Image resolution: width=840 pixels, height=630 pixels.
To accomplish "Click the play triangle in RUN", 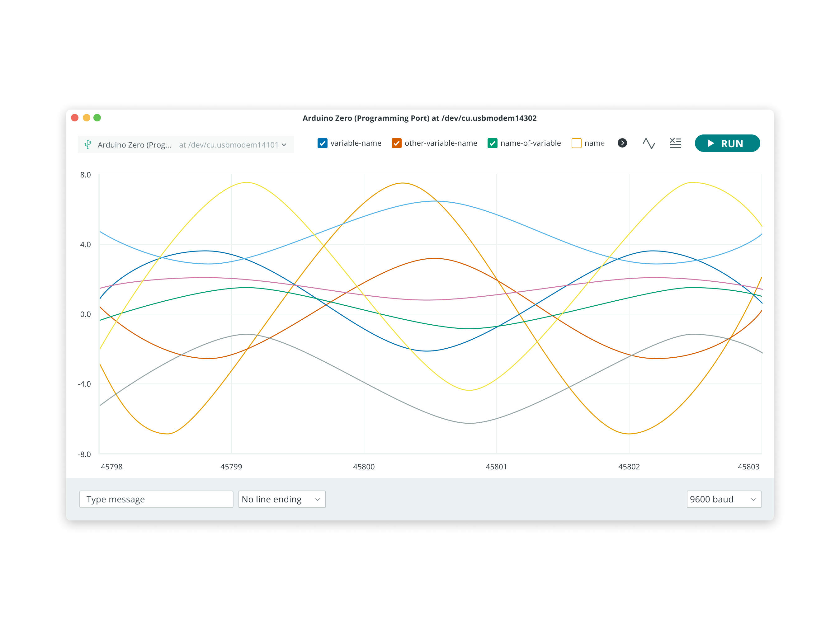I will 710,143.
